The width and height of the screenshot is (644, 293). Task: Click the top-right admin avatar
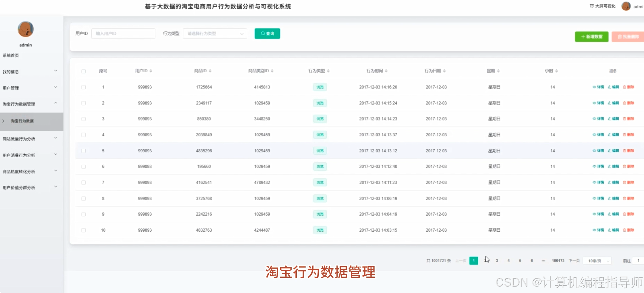point(626,6)
